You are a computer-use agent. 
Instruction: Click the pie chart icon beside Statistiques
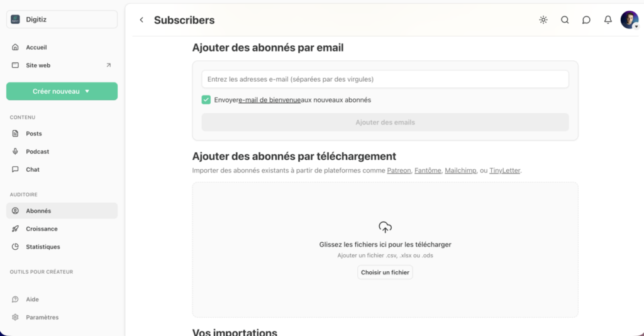15,247
